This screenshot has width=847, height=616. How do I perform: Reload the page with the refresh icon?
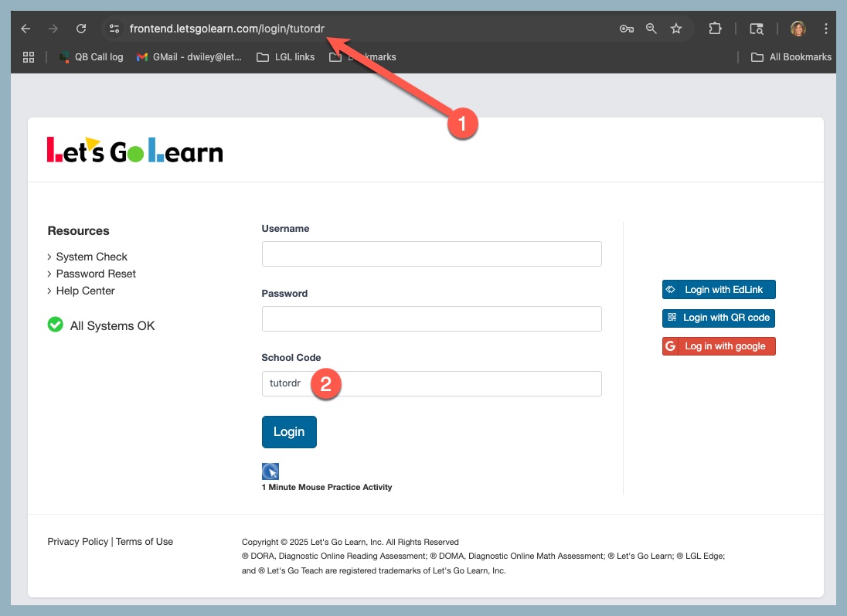pyautogui.click(x=81, y=29)
